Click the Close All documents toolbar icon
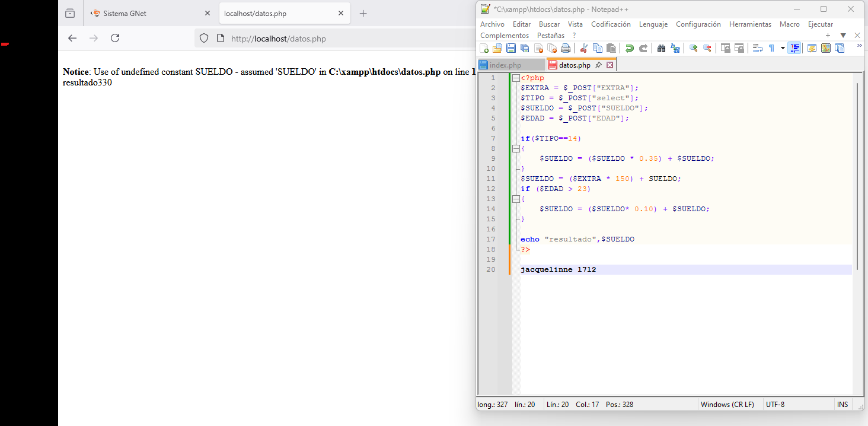Viewport: 868px width, 426px height. (x=552, y=48)
